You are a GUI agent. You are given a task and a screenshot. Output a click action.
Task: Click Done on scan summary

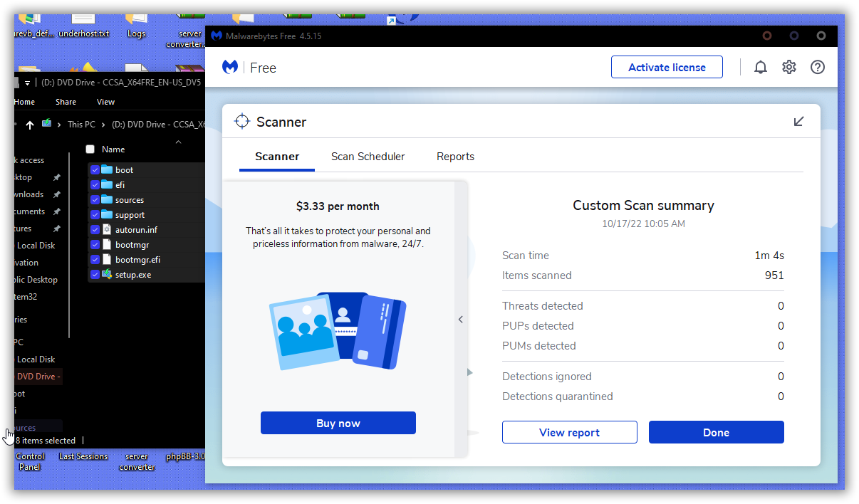pos(717,432)
